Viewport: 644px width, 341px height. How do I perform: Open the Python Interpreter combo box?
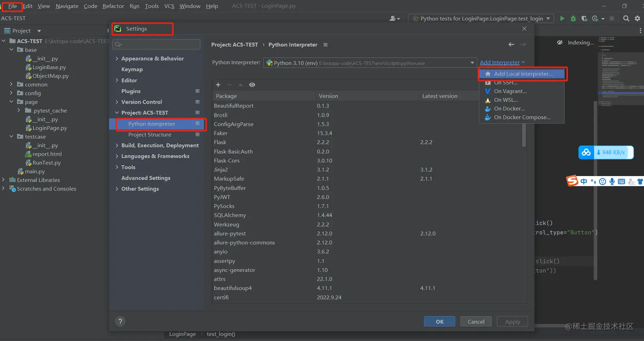point(370,63)
